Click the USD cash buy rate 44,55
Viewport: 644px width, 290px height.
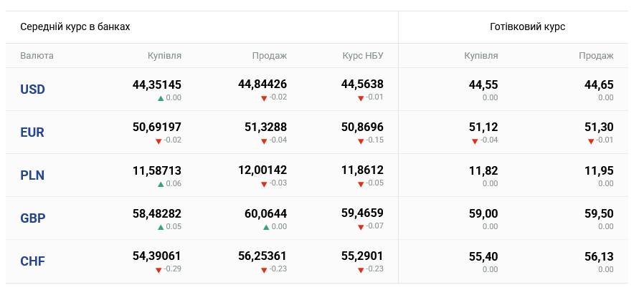tap(483, 85)
